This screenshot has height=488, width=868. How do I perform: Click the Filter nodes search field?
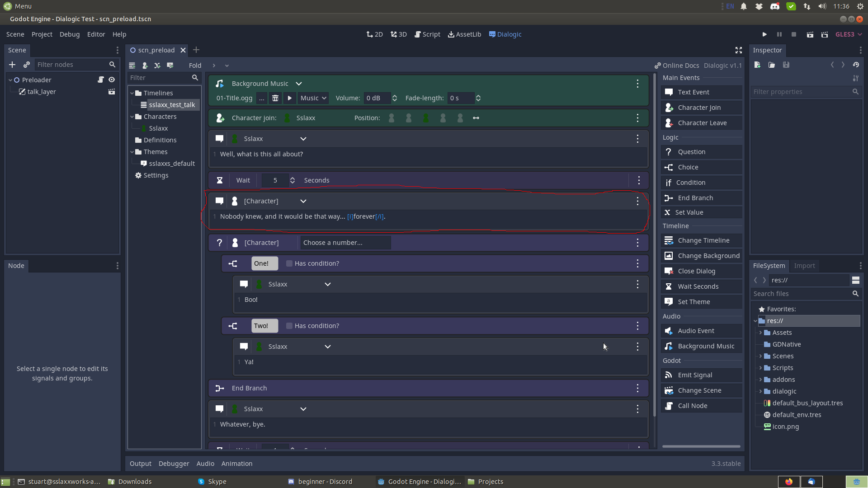[x=76, y=65]
